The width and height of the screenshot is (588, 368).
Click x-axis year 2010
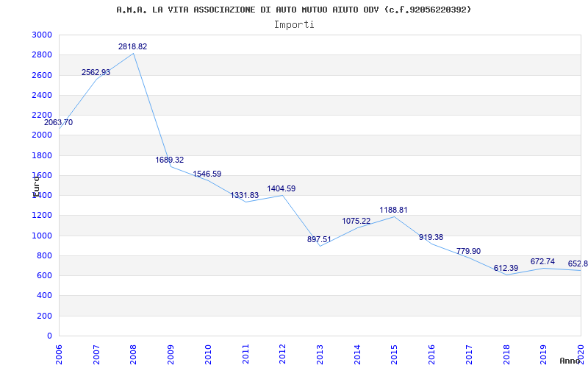pos(208,355)
